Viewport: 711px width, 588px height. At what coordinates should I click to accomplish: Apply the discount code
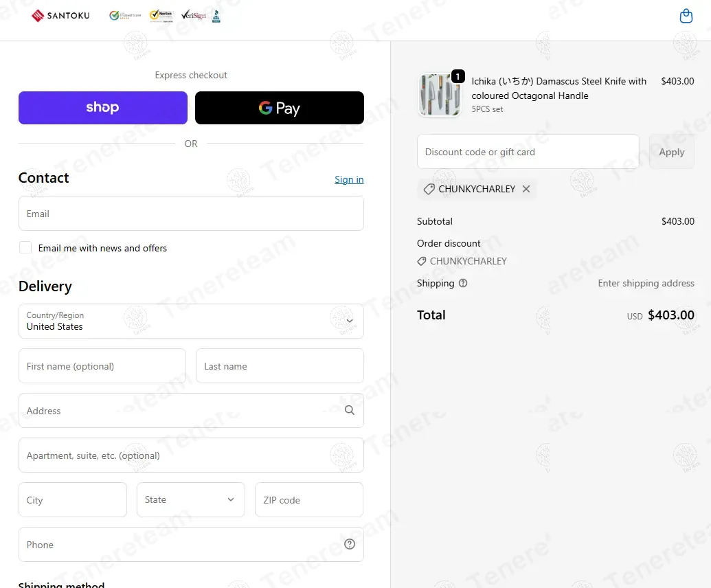point(672,152)
